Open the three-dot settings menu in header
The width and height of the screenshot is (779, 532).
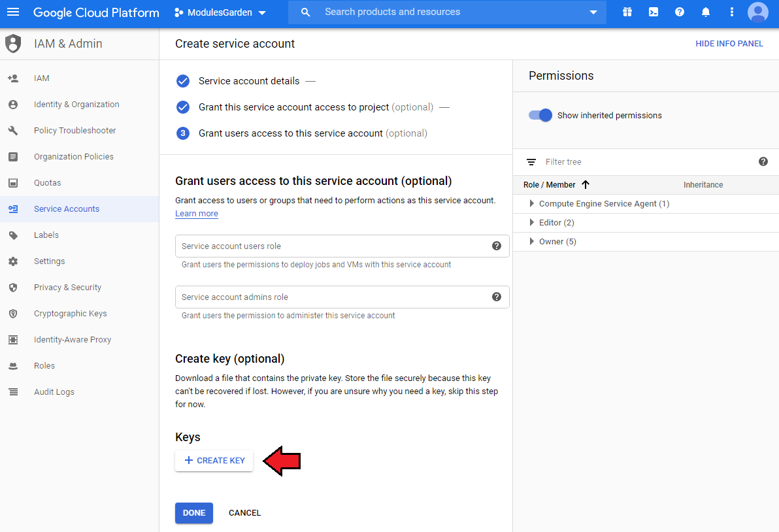[x=731, y=12]
